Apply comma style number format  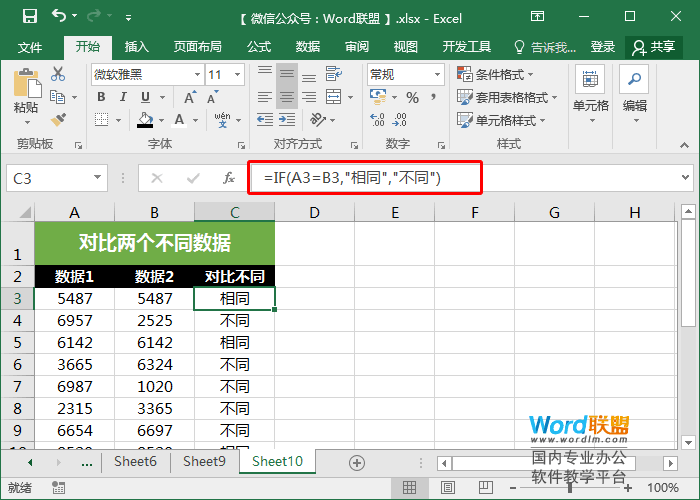(433, 97)
